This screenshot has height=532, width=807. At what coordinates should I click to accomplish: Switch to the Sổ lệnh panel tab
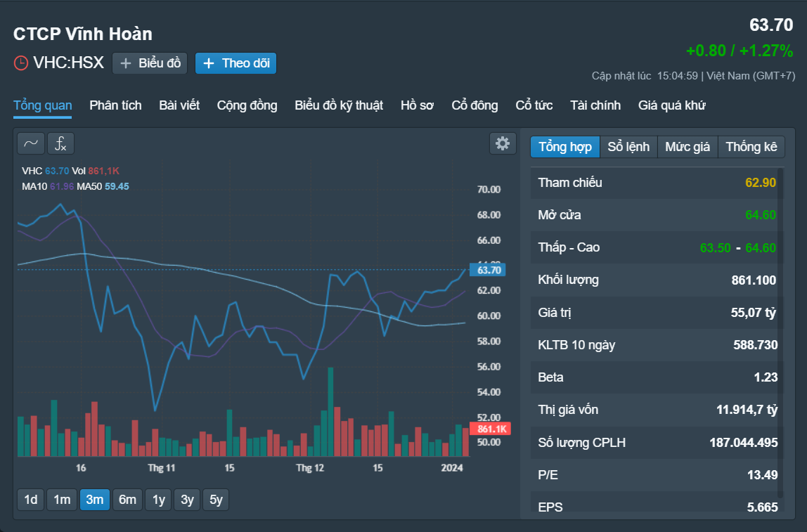click(x=628, y=147)
